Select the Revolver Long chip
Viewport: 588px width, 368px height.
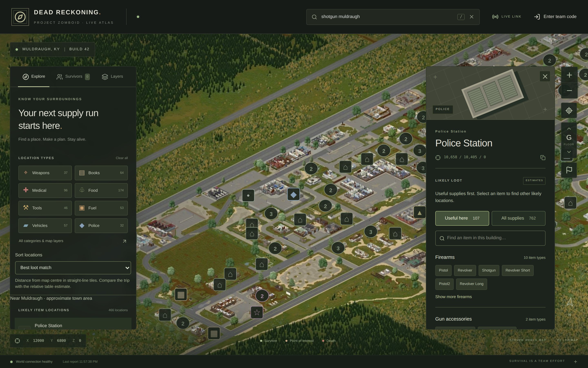point(471,284)
